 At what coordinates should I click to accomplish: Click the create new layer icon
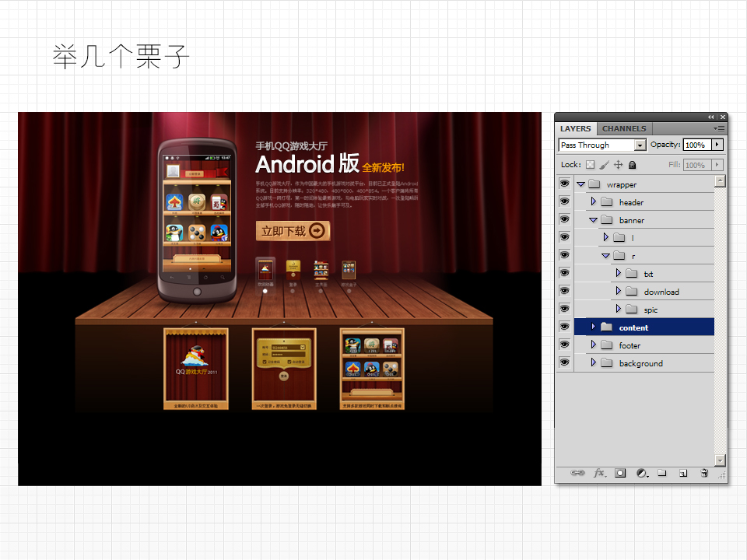click(x=683, y=473)
